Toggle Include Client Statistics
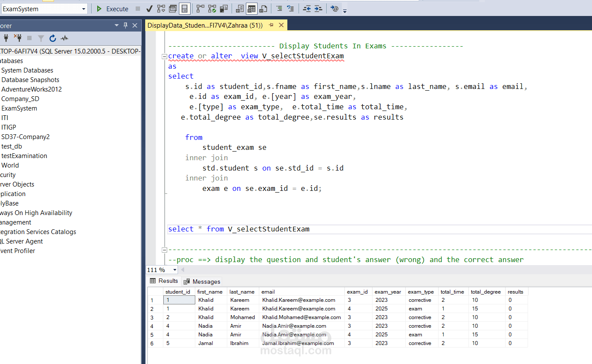 click(x=224, y=9)
